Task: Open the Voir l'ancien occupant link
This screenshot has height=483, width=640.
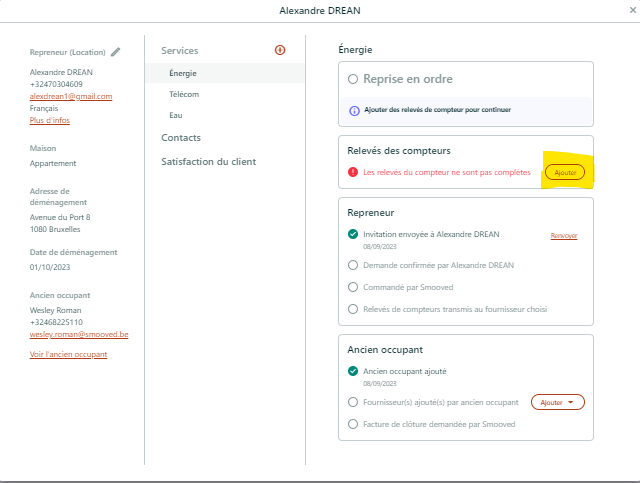Action: [x=68, y=354]
